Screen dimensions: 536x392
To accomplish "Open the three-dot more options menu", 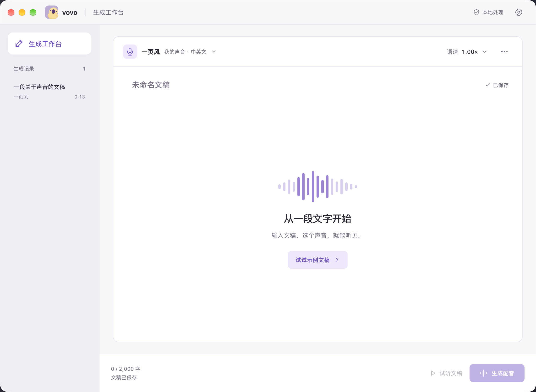I will pyautogui.click(x=504, y=52).
